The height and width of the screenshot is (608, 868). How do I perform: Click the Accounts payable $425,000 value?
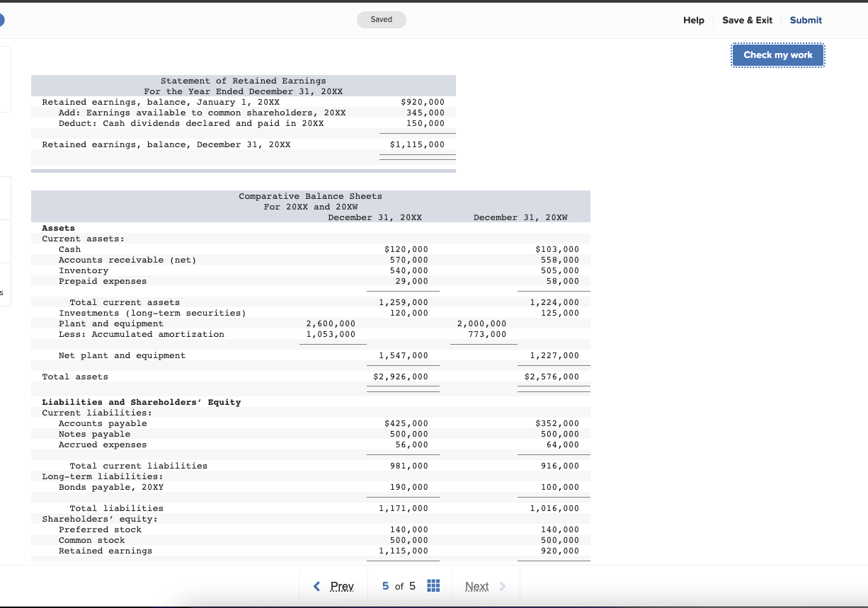[x=406, y=423]
